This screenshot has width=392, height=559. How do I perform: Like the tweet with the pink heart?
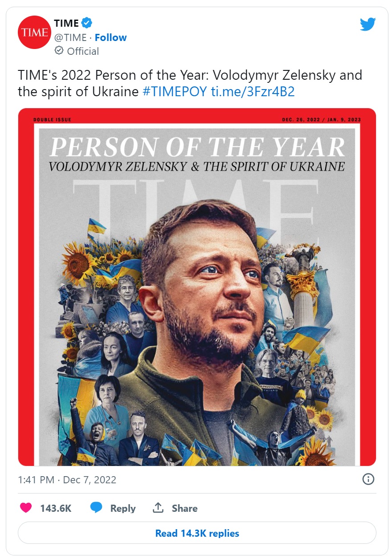click(x=26, y=508)
